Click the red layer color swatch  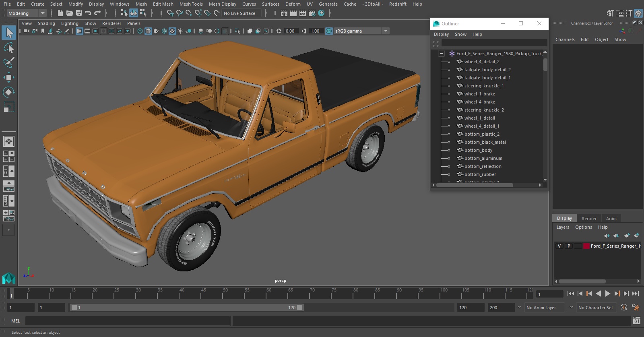586,246
